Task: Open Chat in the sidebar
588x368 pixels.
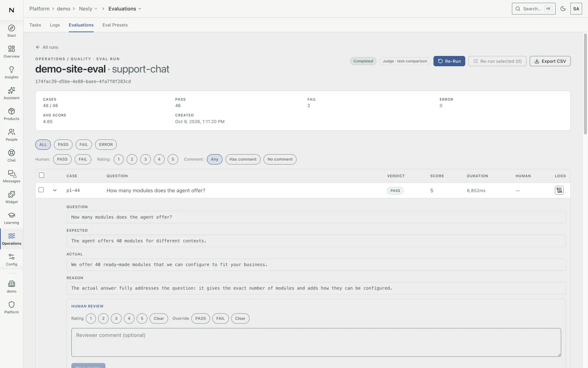Action: click(11, 156)
